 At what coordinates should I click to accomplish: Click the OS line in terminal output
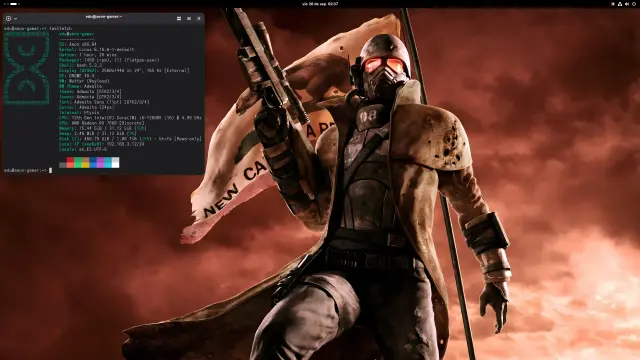tap(78, 44)
